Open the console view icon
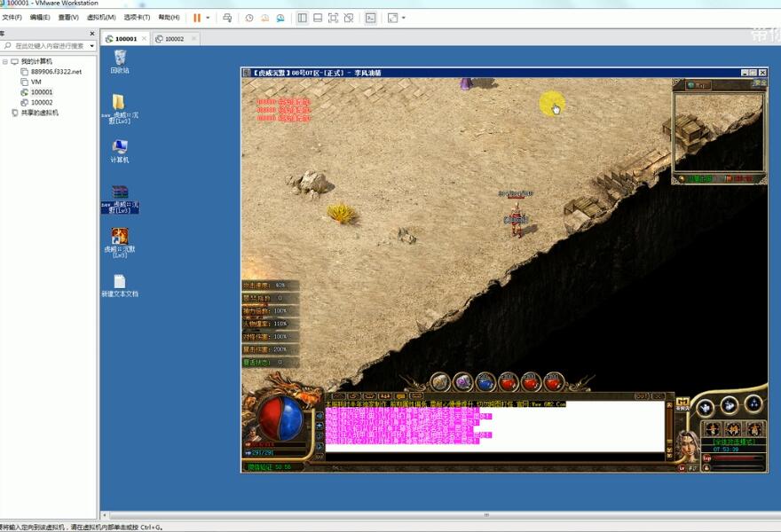The height and width of the screenshot is (532, 781). 371,18
